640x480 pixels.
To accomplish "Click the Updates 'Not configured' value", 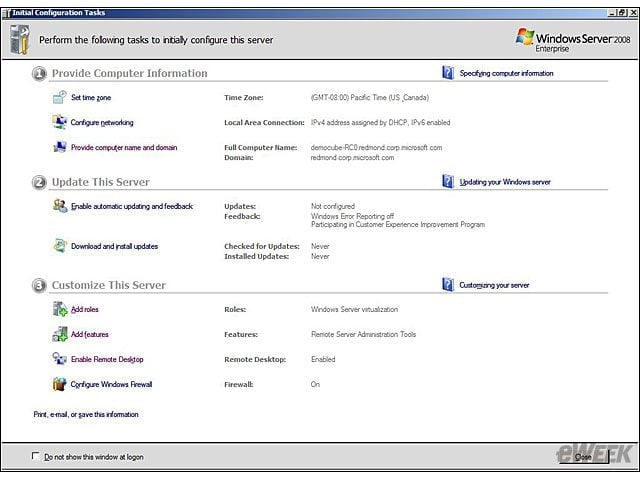I will coord(333,206).
